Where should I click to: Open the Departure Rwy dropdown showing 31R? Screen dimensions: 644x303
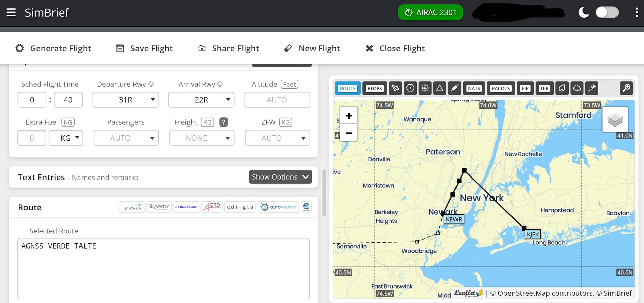click(x=126, y=100)
